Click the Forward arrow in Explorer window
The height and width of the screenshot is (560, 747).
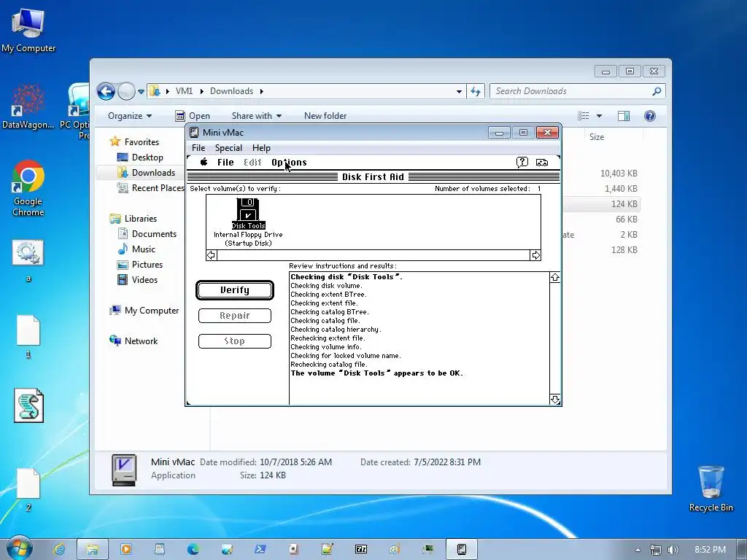click(126, 91)
